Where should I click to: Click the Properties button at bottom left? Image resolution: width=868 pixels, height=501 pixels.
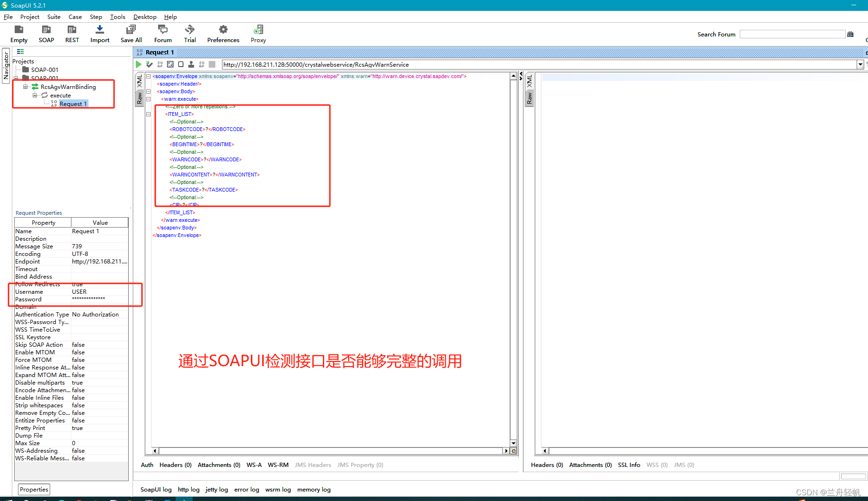(34, 489)
